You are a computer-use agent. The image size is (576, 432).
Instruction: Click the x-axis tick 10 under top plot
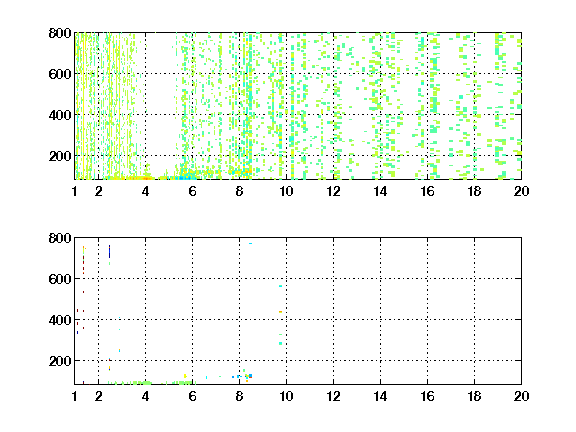tap(286, 191)
